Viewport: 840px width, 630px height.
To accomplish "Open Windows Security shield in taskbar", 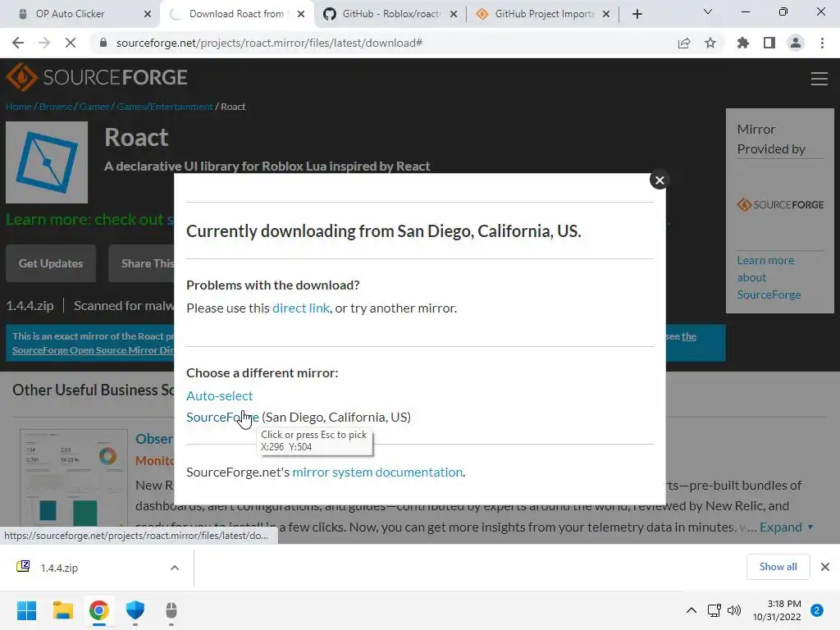I will click(x=135, y=610).
